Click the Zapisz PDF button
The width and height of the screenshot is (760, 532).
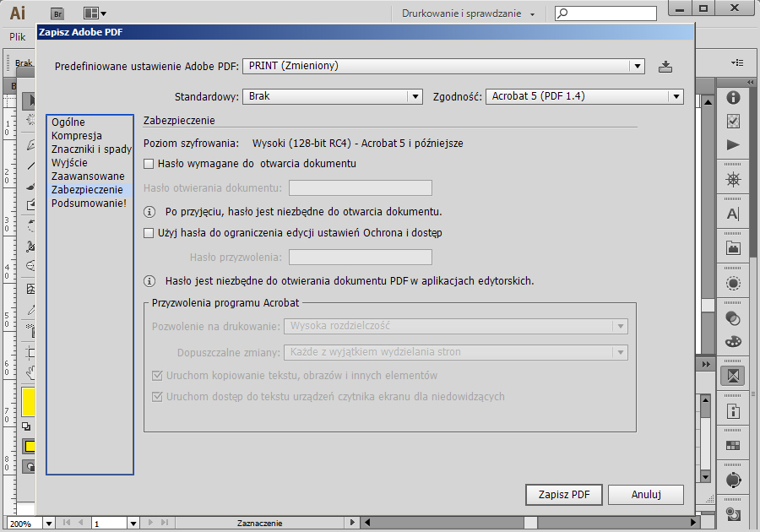pyautogui.click(x=564, y=495)
